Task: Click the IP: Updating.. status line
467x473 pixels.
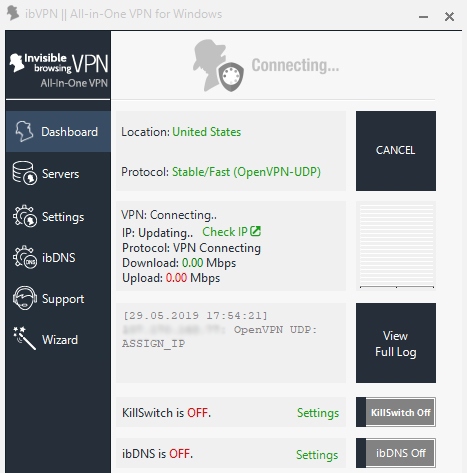Action: [157, 233]
